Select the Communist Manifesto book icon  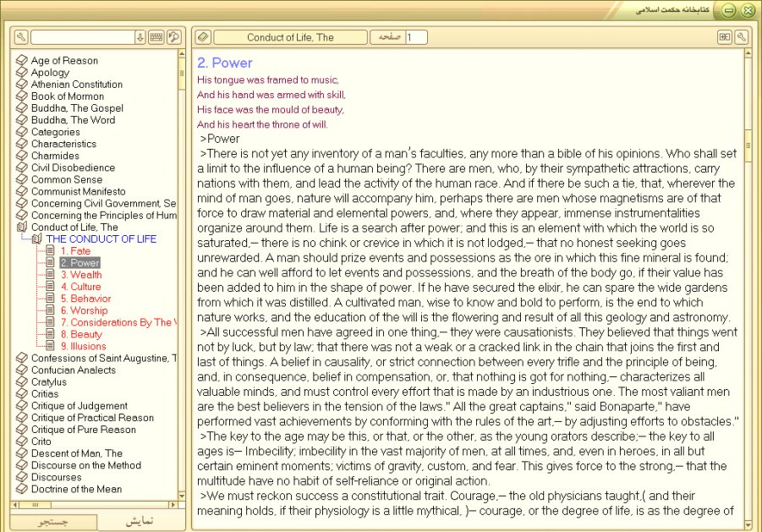click(x=21, y=191)
